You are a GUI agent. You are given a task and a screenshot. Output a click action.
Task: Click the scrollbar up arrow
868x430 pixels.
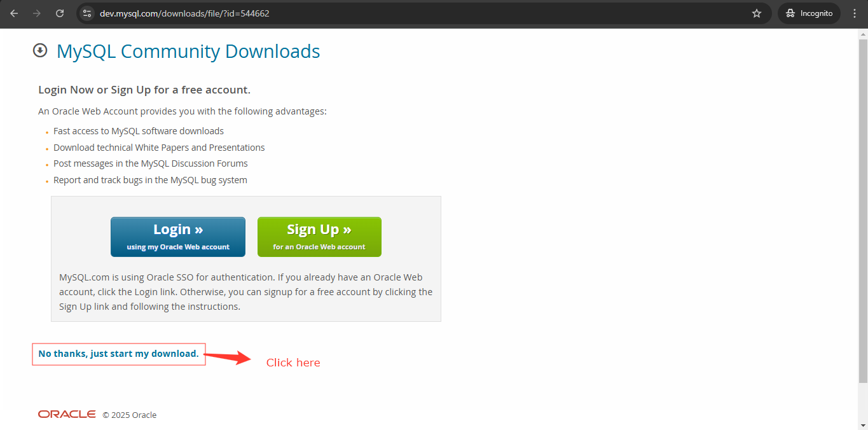click(863, 34)
